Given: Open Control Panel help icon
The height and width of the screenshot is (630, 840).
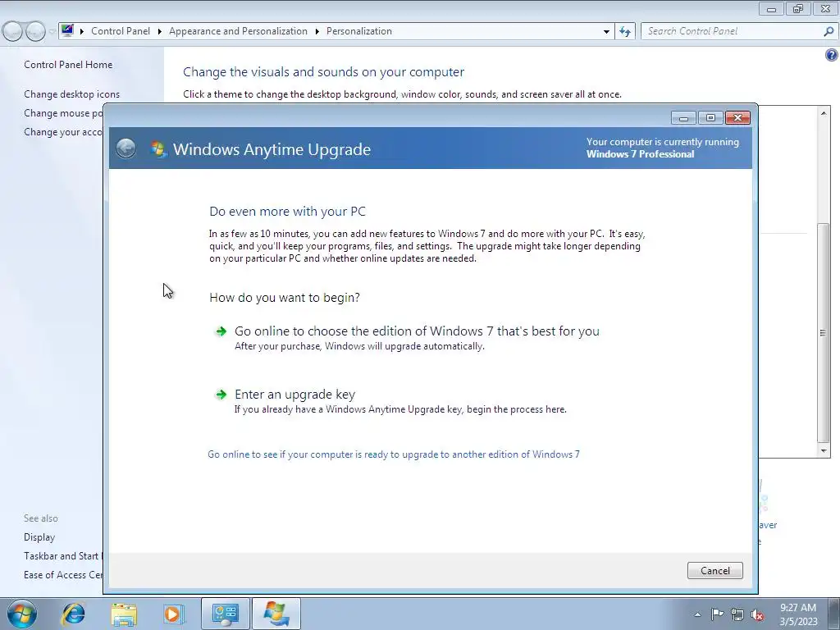Looking at the screenshot, I should (832, 55).
